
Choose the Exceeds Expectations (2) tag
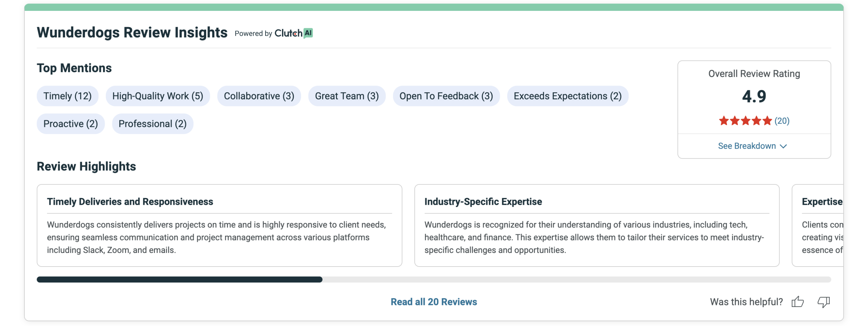(x=568, y=96)
